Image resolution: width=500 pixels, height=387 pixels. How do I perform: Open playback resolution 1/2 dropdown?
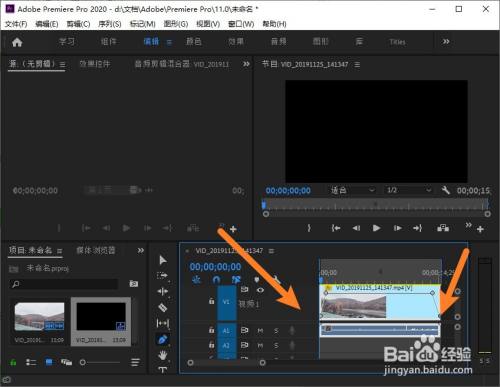coord(409,190)
